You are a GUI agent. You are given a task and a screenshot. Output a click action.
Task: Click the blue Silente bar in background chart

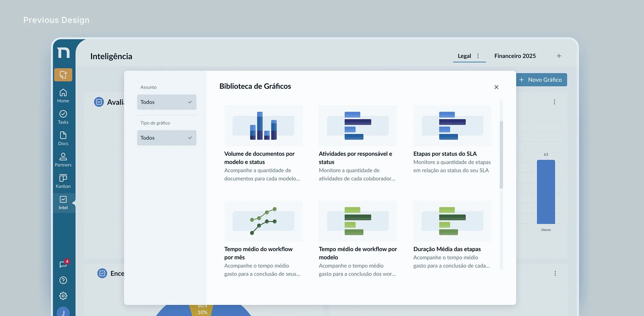546,192
